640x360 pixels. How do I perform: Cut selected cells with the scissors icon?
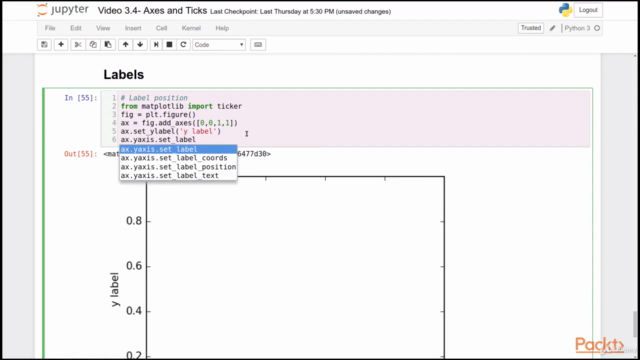[x=78, y=44]
